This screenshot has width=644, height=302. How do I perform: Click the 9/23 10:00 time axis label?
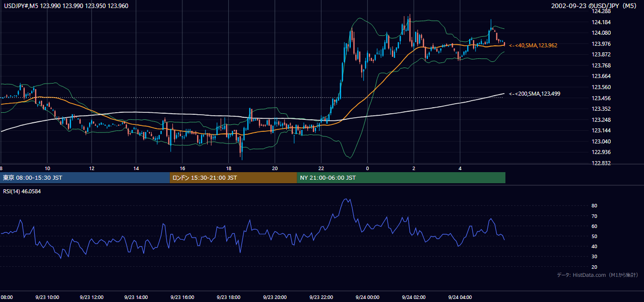[x=47, y=297]
